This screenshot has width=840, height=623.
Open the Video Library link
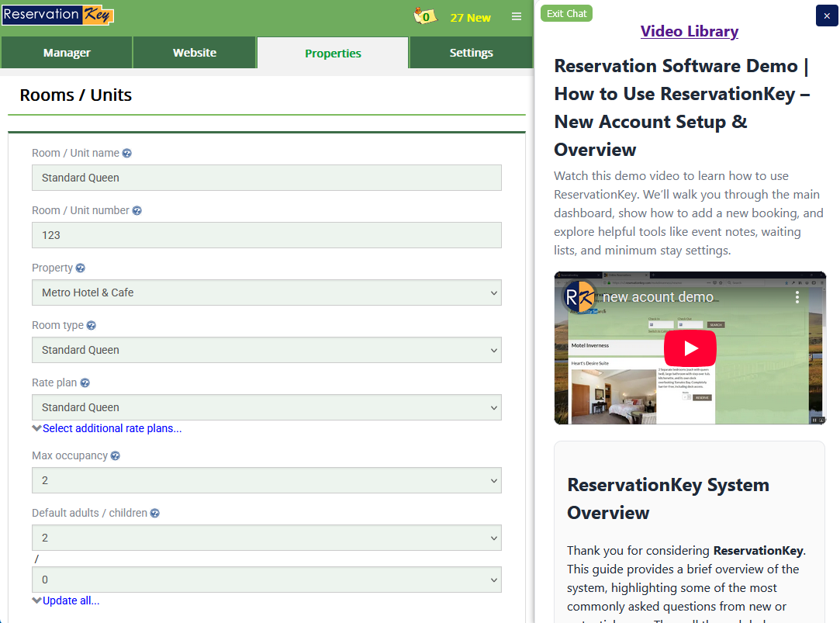pos(689,31)
